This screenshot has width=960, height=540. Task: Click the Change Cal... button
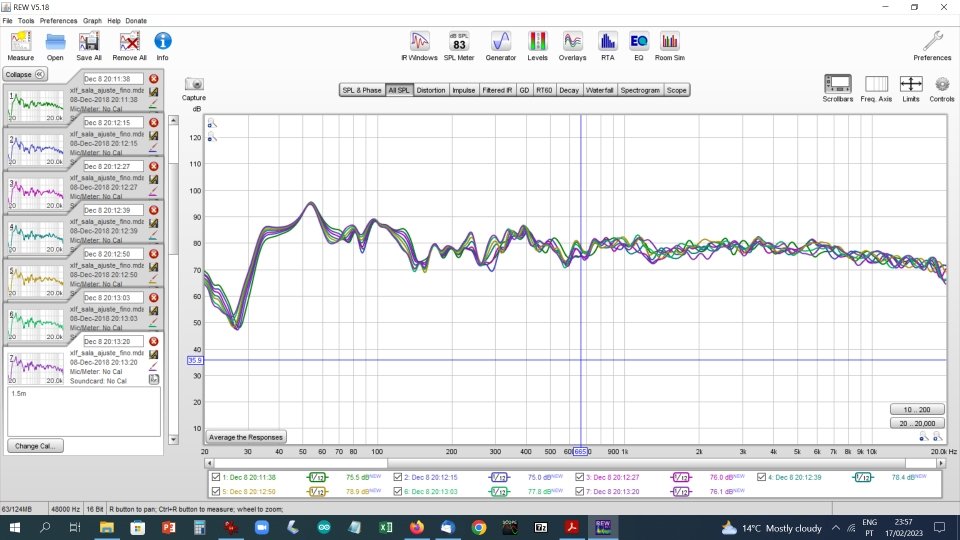[35, 446]
